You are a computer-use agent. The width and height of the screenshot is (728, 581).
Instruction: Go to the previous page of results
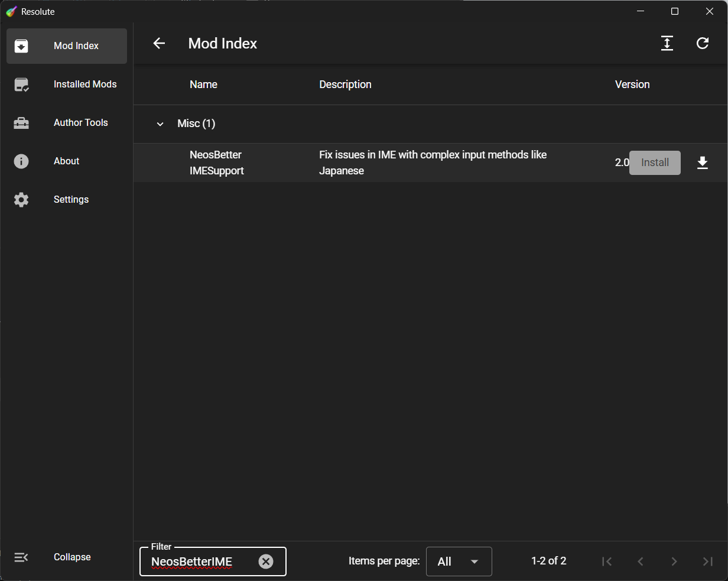pyautogui.click(x=641, y=561)
